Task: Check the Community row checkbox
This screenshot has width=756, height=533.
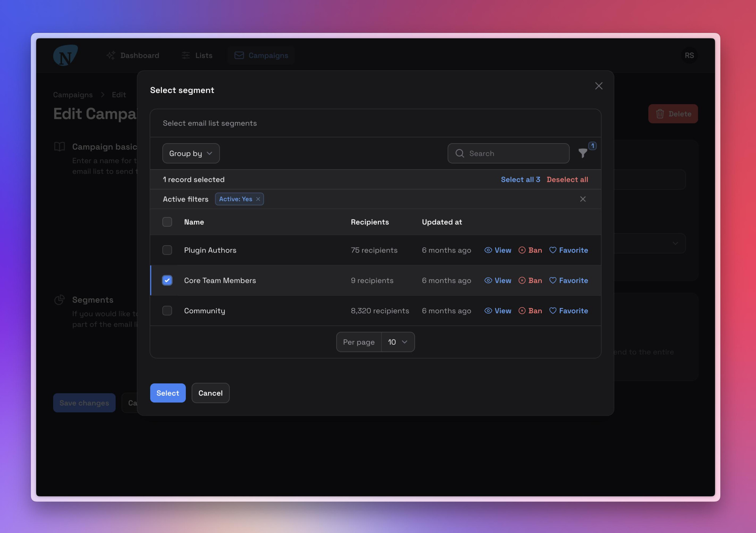Action: point(167,311)
